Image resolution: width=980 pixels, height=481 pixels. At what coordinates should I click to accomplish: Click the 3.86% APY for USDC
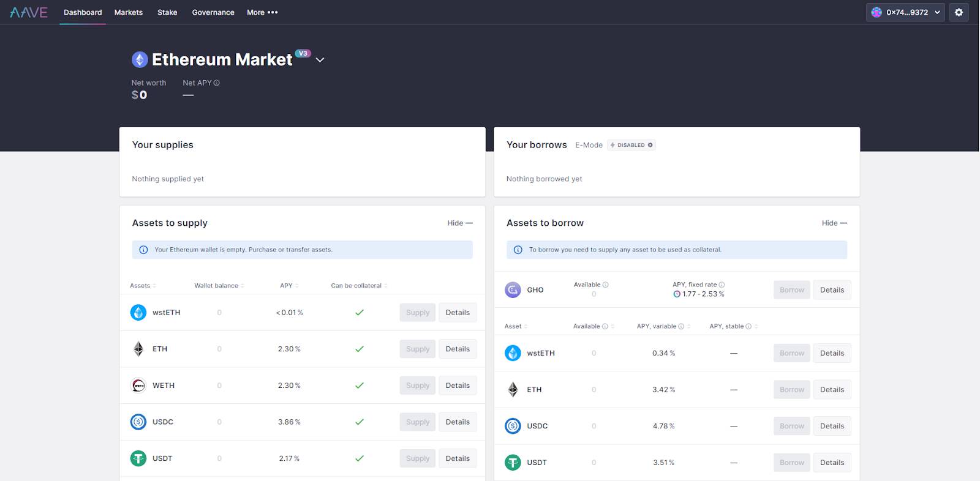click(x=289, y=422)
